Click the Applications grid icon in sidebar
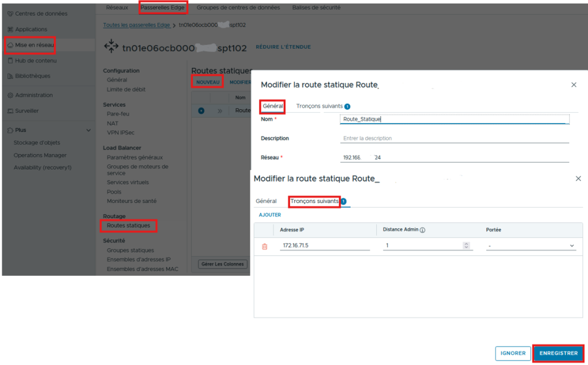This screenshot has height=365, width=588. [10, 29]
